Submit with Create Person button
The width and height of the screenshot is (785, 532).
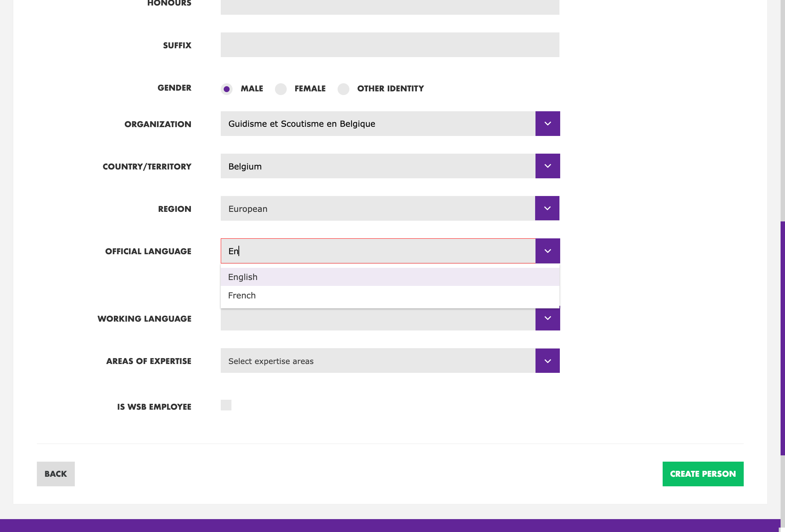coord(703,474)
